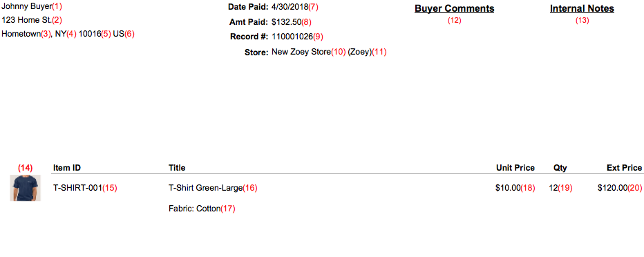
Task: Click the Qty column header
Action: (560, 167)
